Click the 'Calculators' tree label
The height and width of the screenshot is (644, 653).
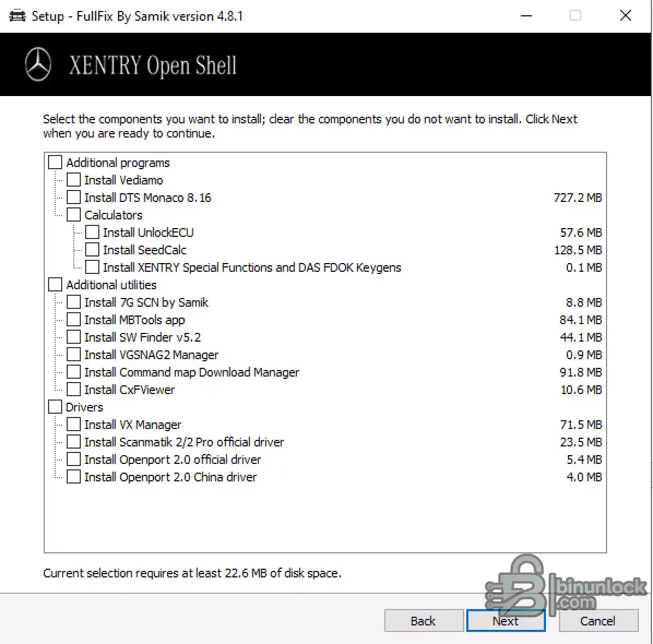pyautogui.click(x=113, y=215)
